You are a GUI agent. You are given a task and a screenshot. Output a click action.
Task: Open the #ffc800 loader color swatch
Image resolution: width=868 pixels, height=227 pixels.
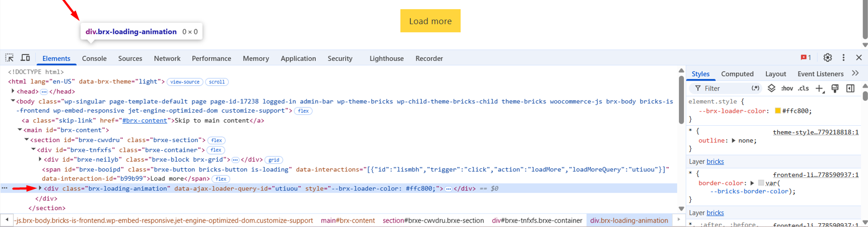pyautogui.click(x=778, y=111)
